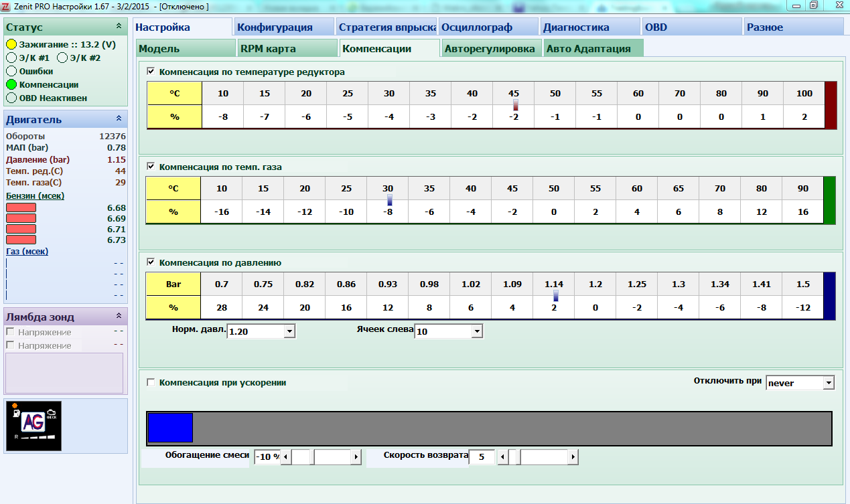Open the Авто Адаптация sub-tab
The height and width of the screenshot is (504, 850).
click(x=588, y=49)
